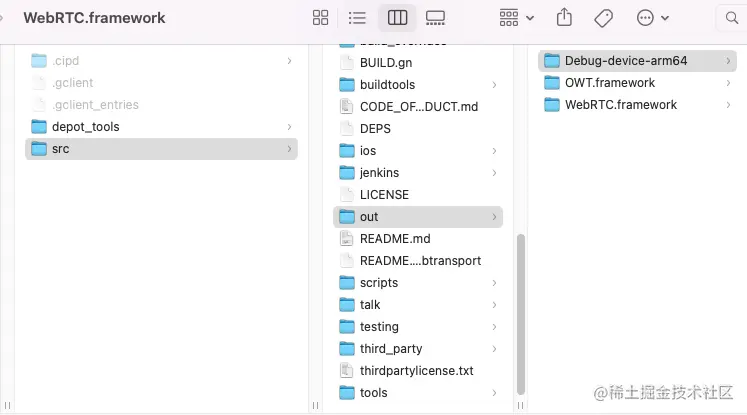The width and height of the screenshot is (747, 415).
Task: Click the .cipd folder icon
Action: pos(39,61)
